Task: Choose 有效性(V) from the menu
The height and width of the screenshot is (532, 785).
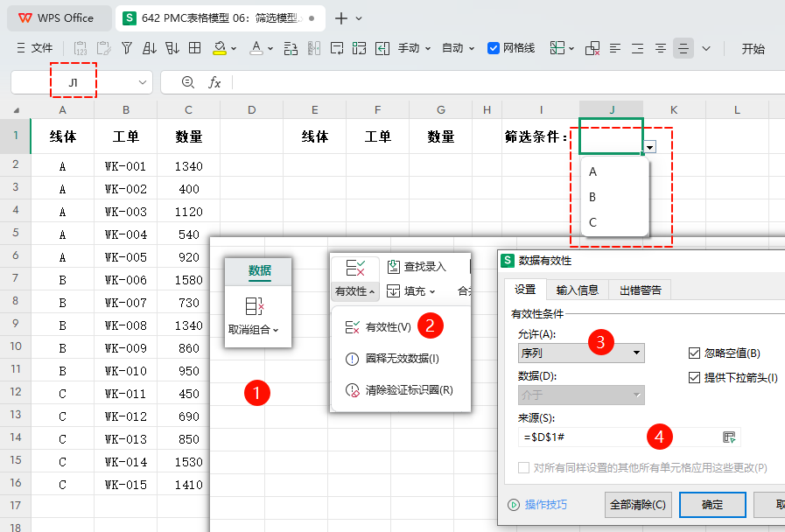Action: (x=378, y=327)
